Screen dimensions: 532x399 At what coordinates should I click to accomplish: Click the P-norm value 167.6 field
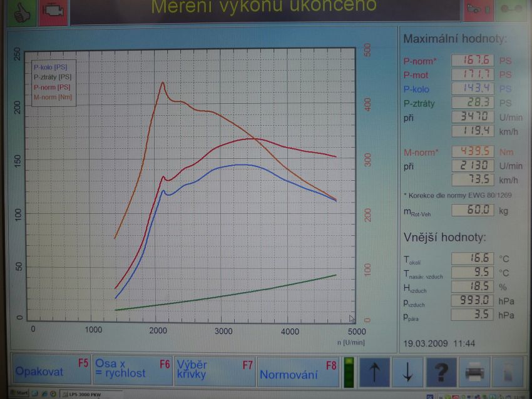point(473,60)
